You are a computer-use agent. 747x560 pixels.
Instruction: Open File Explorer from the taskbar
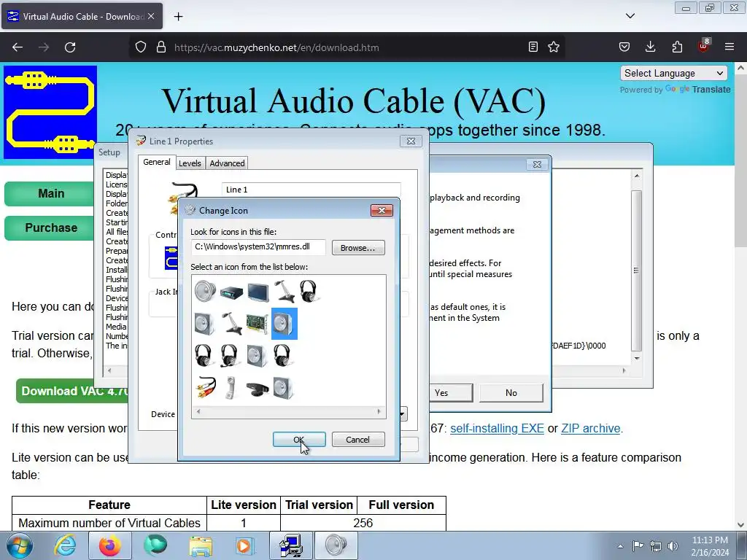point(201,545)
